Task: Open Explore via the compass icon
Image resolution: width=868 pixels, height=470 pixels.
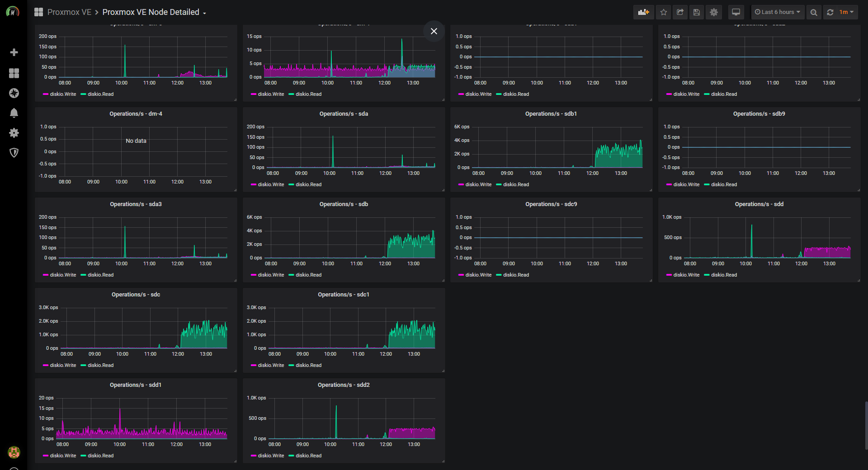Action: tap(14, 93)
